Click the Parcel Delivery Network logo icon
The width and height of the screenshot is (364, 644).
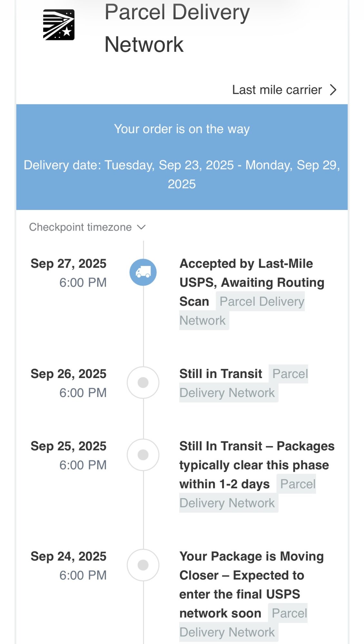click(59, 25)
